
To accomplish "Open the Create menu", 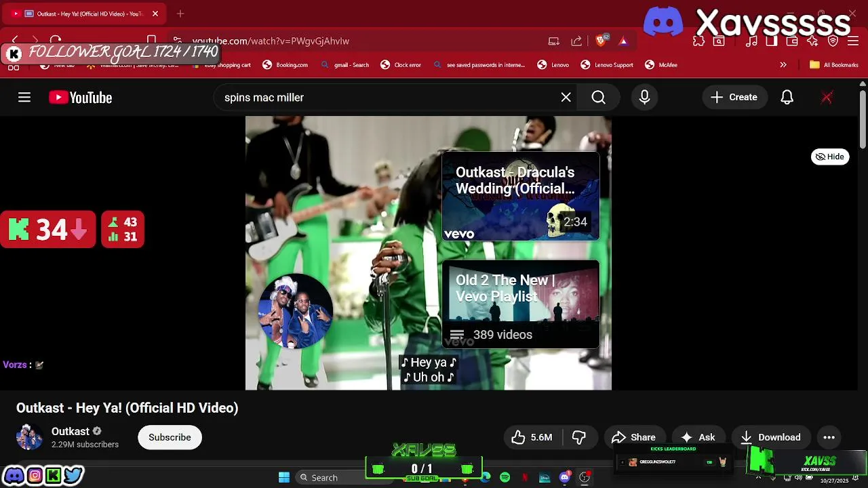I will (x=734, y=98).
